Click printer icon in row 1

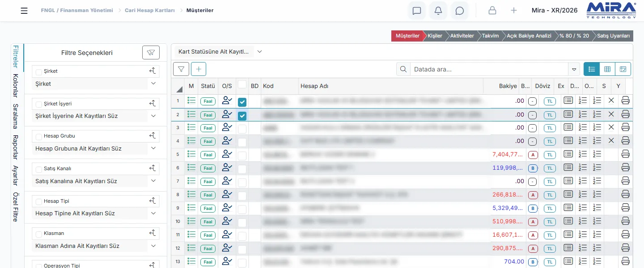point(626,101)
